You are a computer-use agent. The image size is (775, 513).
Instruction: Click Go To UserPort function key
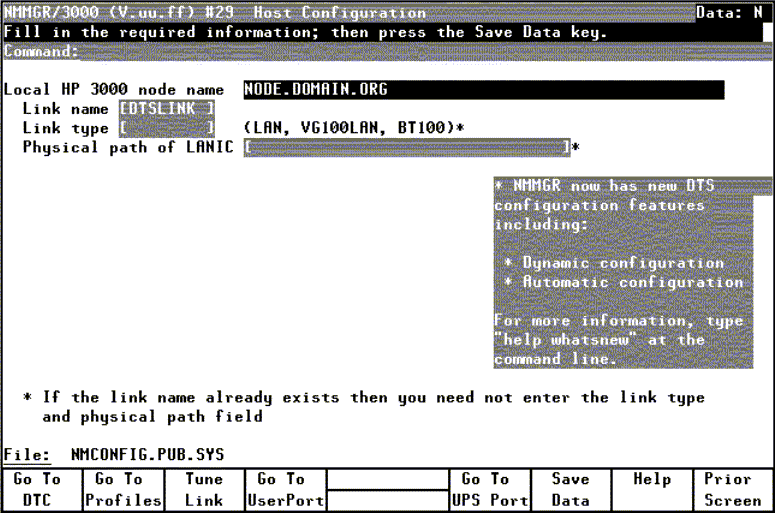pyautogui.click(x=285, y=490)
